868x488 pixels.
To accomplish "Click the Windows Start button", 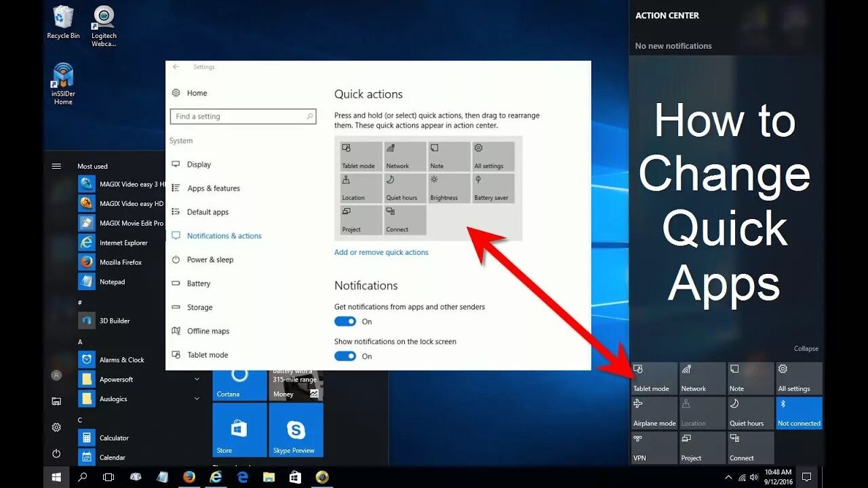I will [x=56, y=477].
